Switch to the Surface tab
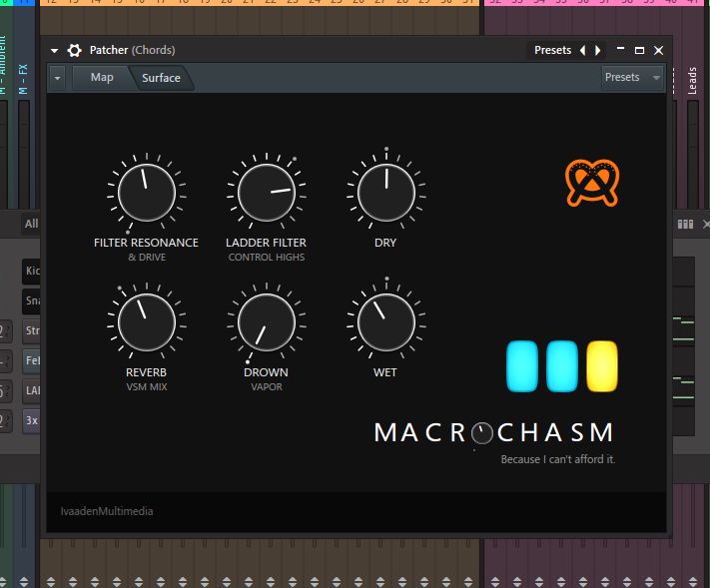The height and width of the screenshot is (588, 710). 161,78
